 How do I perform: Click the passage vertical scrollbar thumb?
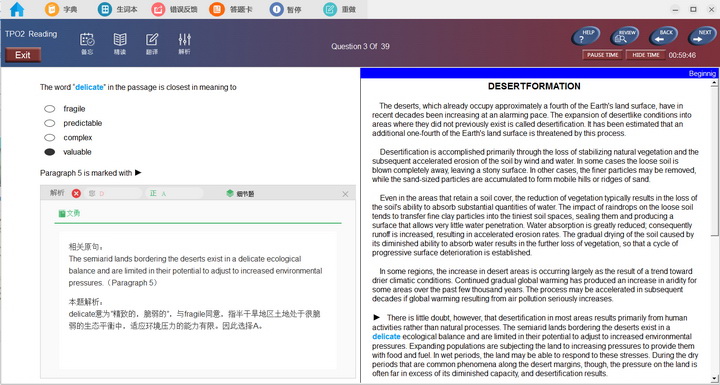[x=714, y=162]
